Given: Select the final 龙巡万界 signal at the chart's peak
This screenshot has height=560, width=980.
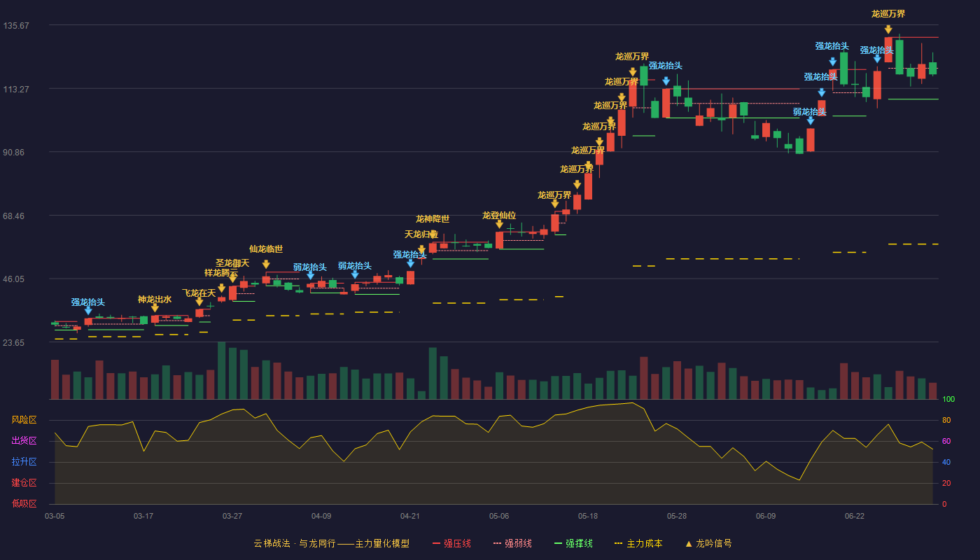Looking at the screenshot, I should click(888, 29).
